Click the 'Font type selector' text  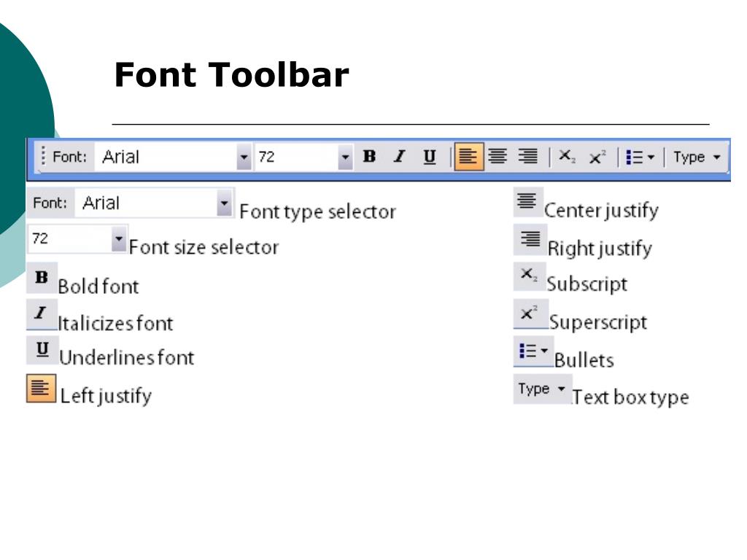(x=318, y=212)
